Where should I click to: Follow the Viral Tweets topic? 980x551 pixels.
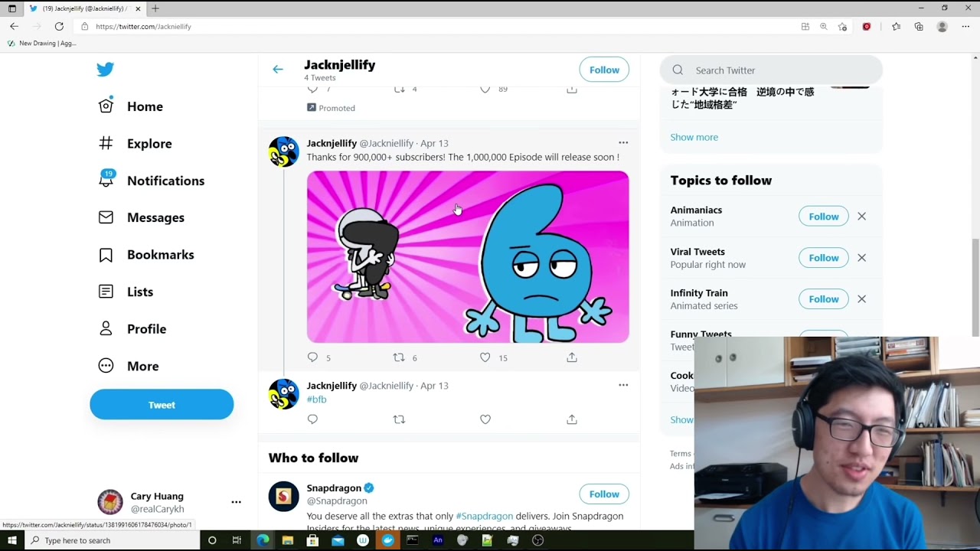(824, 258)
